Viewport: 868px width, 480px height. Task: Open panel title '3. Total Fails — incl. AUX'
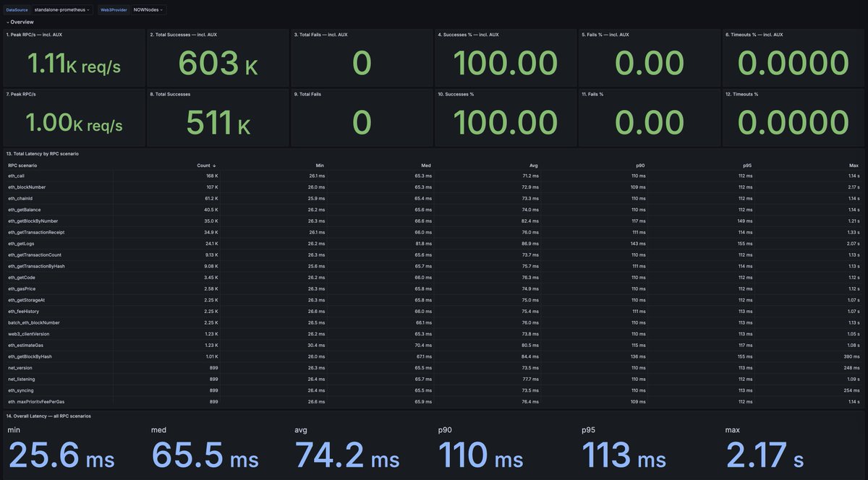320,35
